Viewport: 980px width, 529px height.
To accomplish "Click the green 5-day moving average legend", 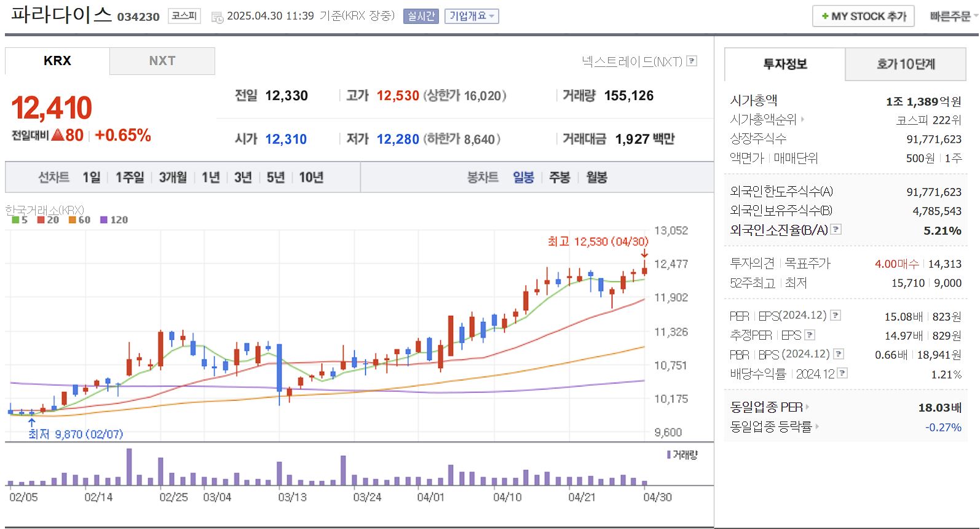I will (x=20, y=220).
